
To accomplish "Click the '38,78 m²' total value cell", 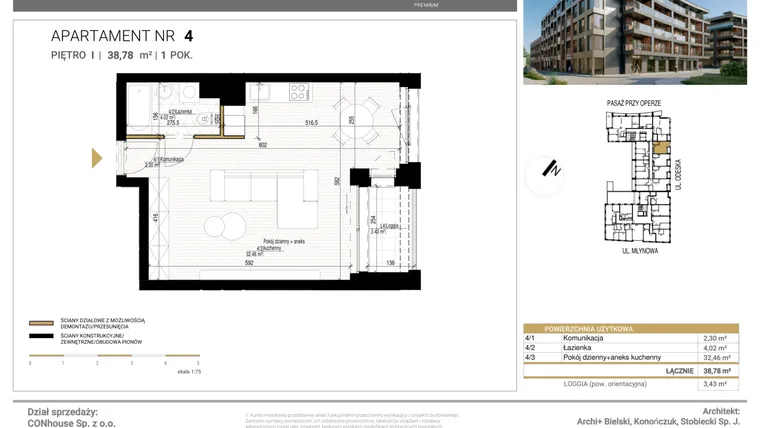I will pos(717,371).
